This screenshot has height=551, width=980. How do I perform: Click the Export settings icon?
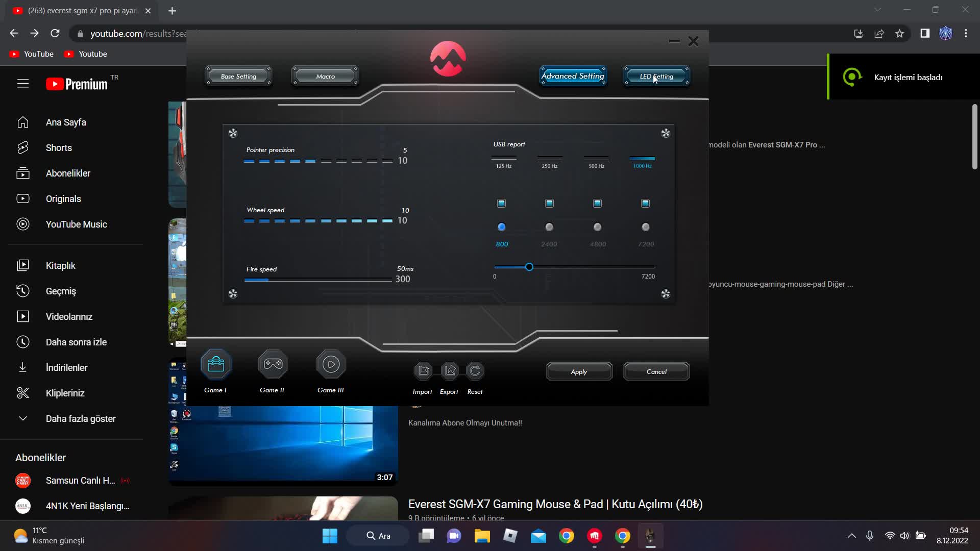[449, 371]
